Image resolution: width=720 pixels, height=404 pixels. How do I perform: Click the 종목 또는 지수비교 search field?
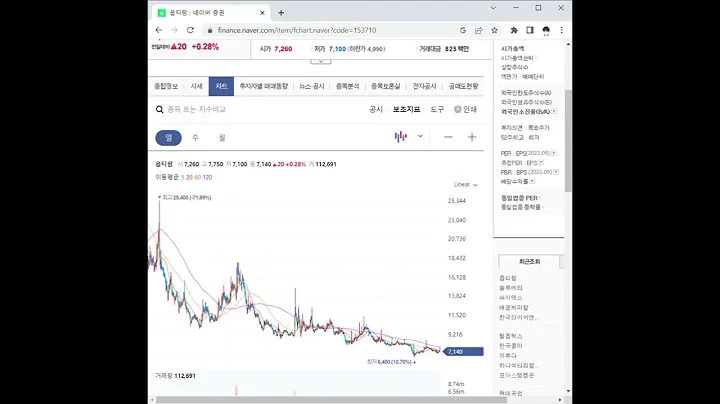pyautogui.click(x=197, y=109)
